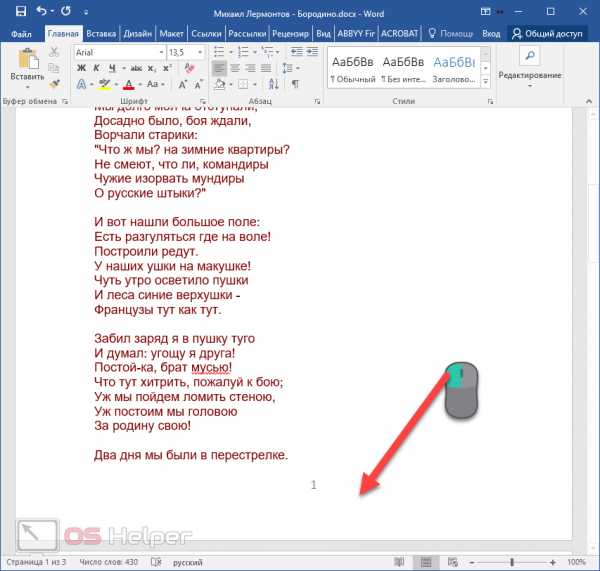Apply the Обычный style
This screenshot has width=600, height=571.
(353, 69)
